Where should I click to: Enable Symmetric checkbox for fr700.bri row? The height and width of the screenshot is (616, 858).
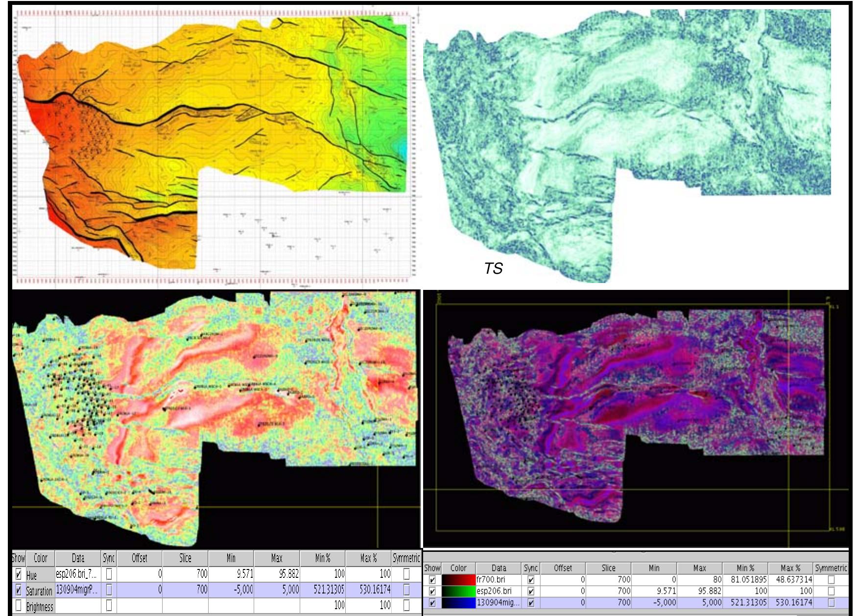(x=831, y=580)
